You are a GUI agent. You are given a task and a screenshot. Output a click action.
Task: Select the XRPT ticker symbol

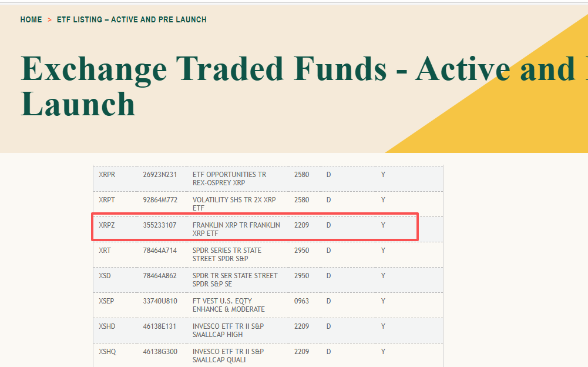[107, 200]
